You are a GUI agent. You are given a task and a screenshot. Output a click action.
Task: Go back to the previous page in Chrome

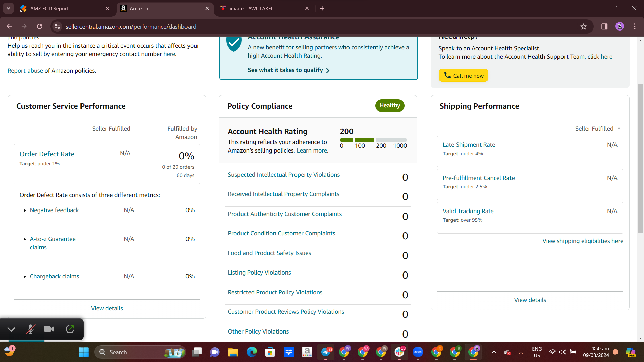click(x=9, y=26)
